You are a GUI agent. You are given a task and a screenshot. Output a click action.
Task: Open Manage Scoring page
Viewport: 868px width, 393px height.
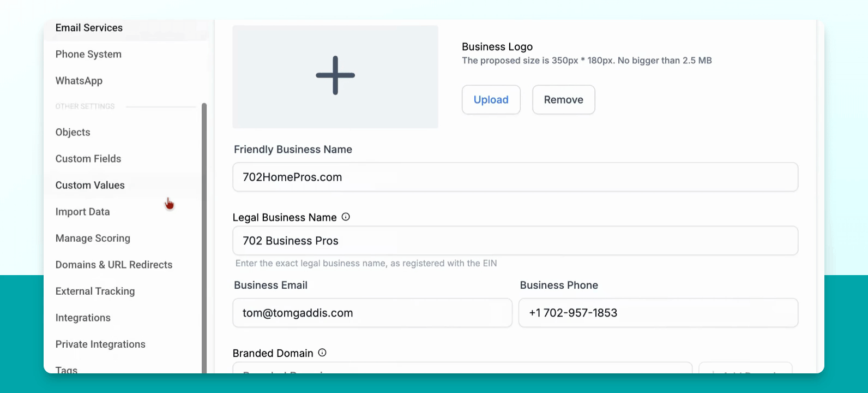pyautogui.click(x=93, y=238)
